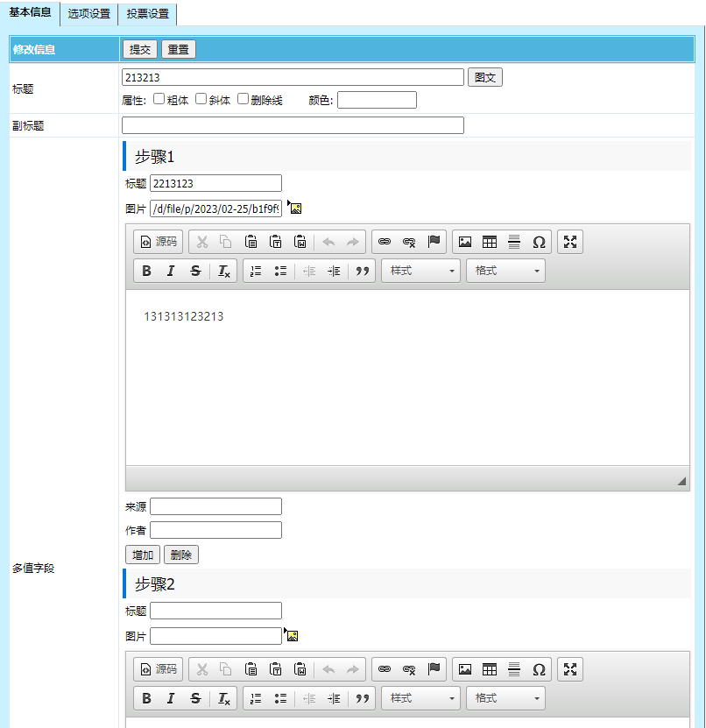Open the 投票设置 tab
Screen dimensions: 706x728
click(147, 14)
